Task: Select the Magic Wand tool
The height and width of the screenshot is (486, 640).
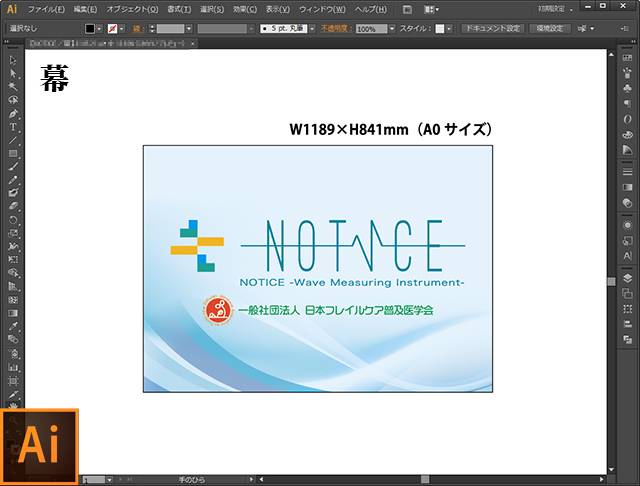Action: [13, 87]
